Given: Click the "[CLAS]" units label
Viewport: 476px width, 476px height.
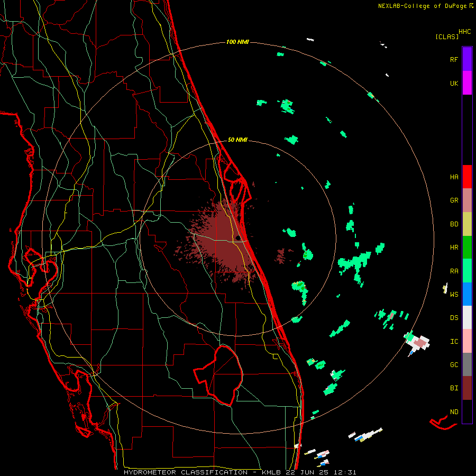Looking at the screenshot, I should 447,36.
